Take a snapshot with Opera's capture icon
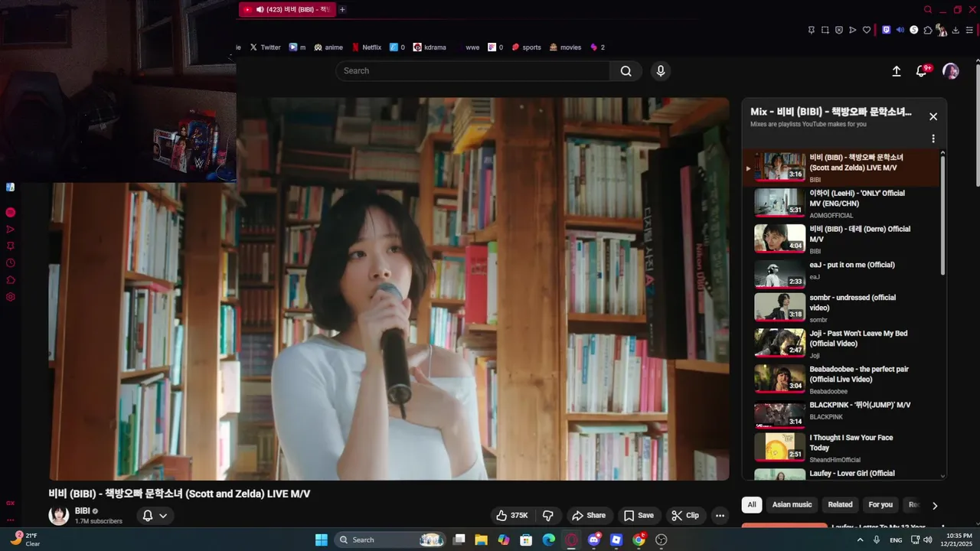The height and width of the screenshot is (551, 980). tap(825, 30)
